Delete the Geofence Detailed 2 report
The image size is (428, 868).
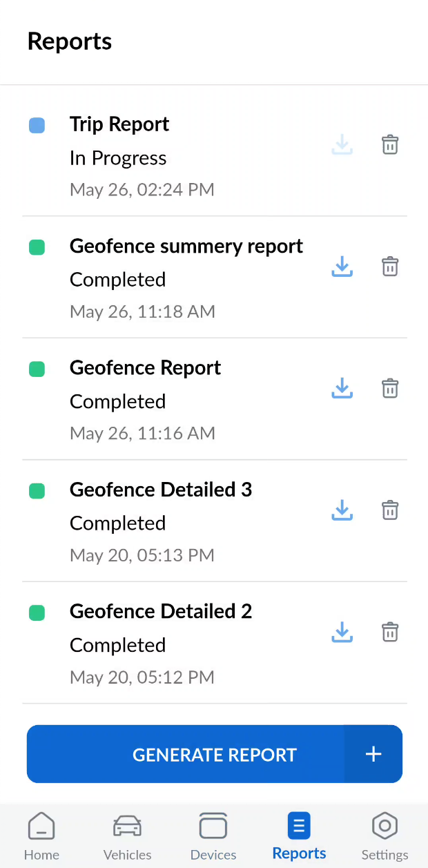coord(390,632)
